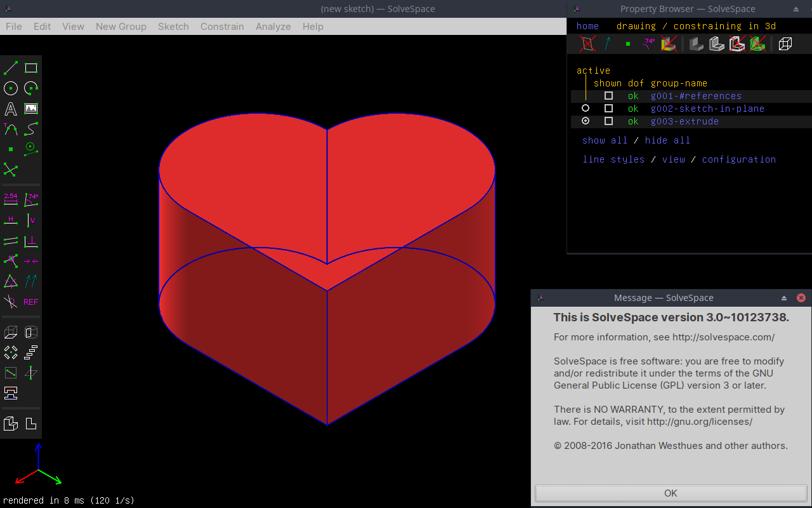Click align view to workplane icon
812x508 pixels.
coord(31,424)
